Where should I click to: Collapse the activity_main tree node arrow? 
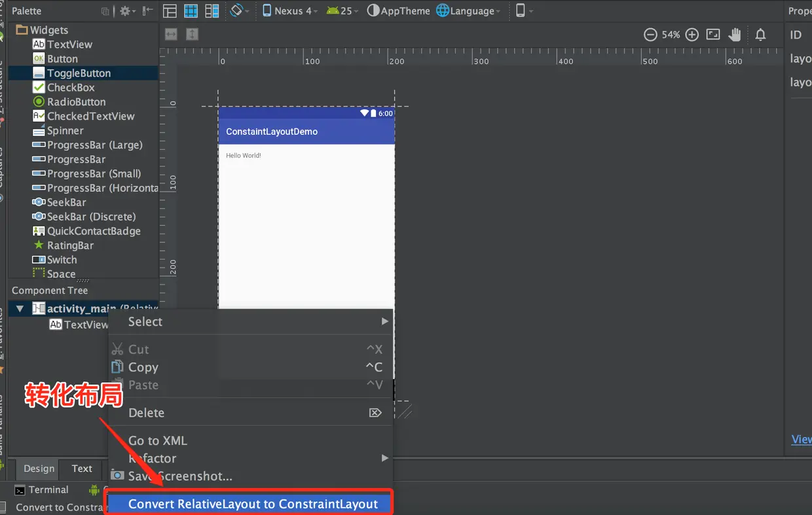click(x=20, y=309)
